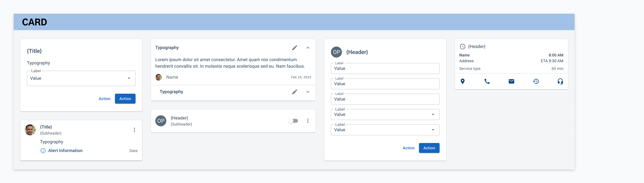
Task: Click the 'ETA 8:30 AM' text
Action: pos(552,61)
